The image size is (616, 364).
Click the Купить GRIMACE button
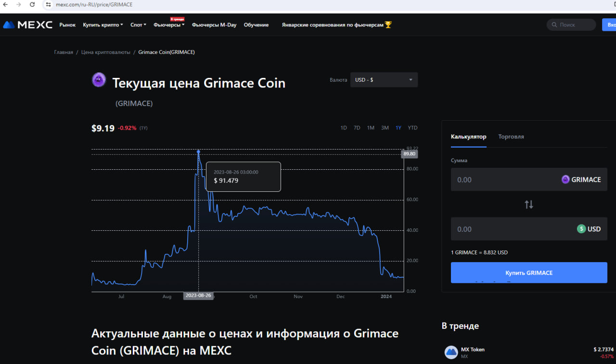(x=529, y=273)
